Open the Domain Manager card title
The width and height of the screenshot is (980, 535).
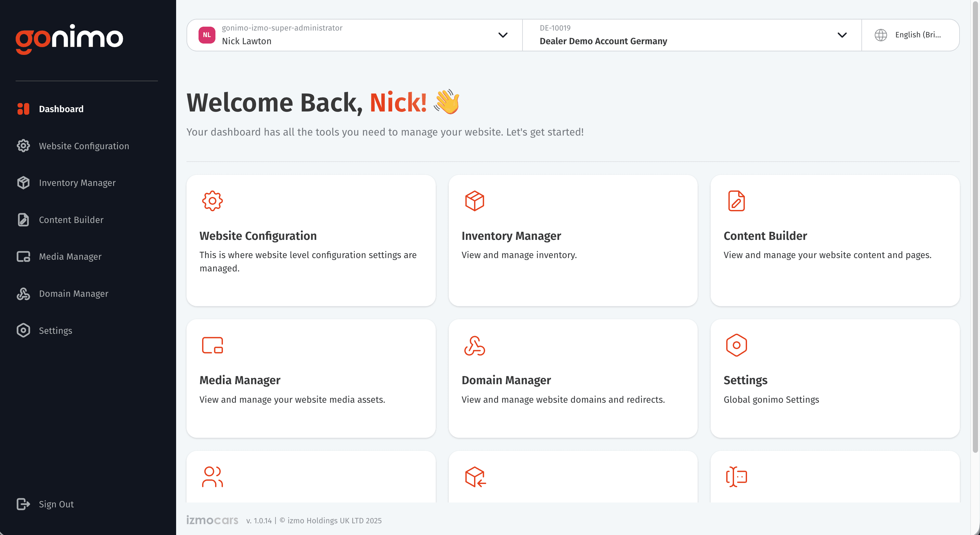(506, 380)
